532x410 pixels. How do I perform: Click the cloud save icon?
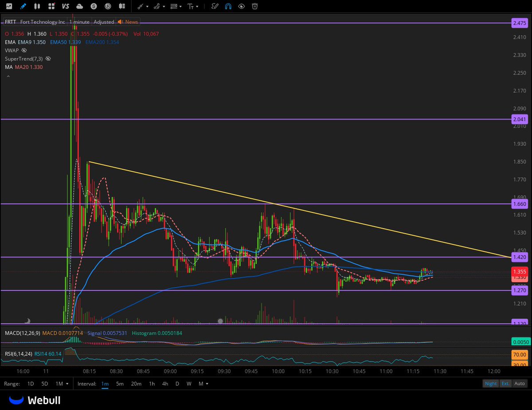click(80, 6)
